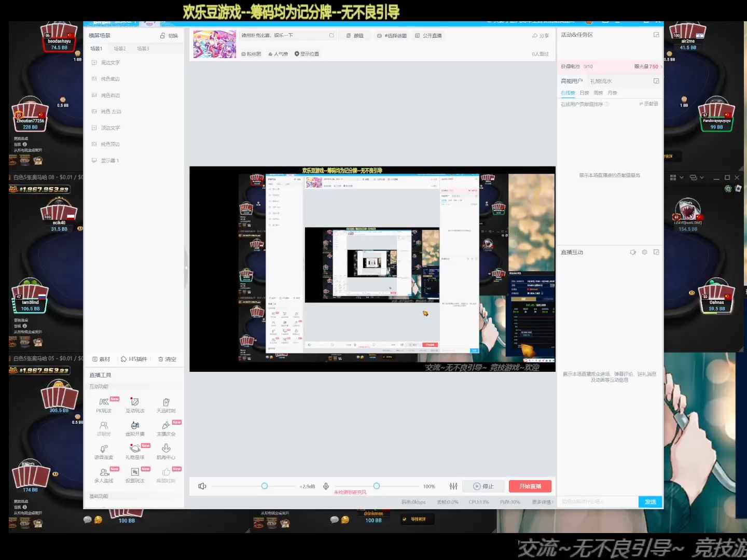Switch to 场景3 tab
Image resolution: width=747 pixels, height=560 pixels.
143,48
